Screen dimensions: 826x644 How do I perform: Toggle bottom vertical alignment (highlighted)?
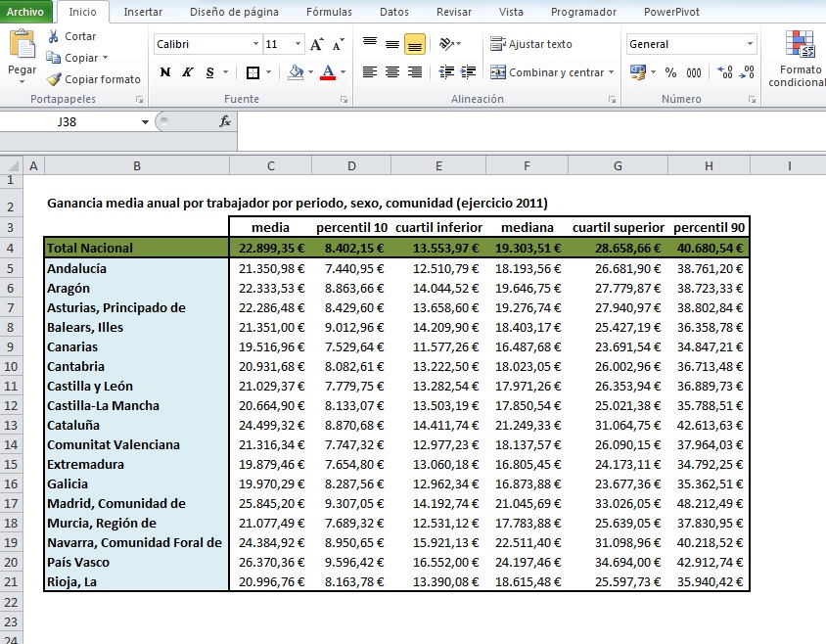(415, 44)
